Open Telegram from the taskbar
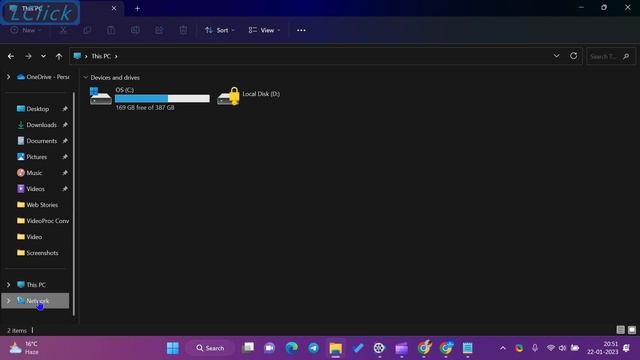 (313, 348)
